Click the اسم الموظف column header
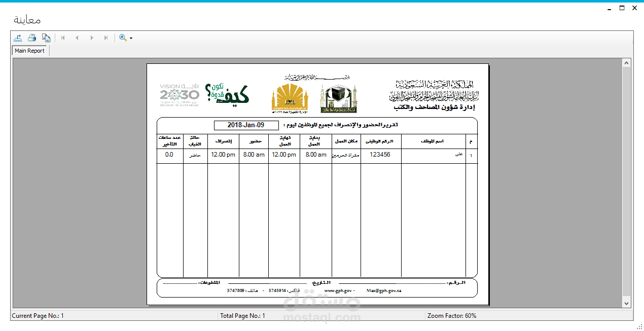Screen dimensions: 644x331 [433, 141]
